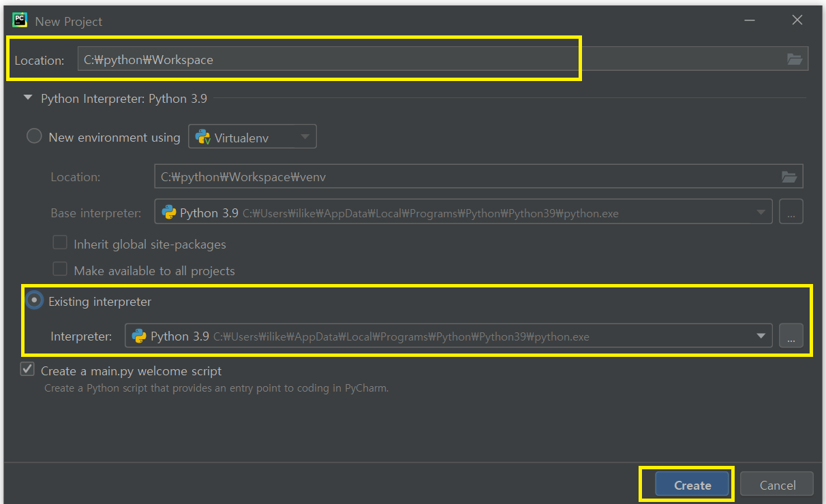
Task: Check Make available to all projects
Action: tap(60, 270)
